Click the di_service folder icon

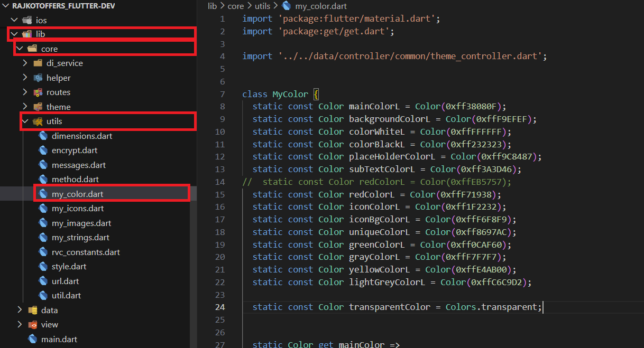[38, 63]
